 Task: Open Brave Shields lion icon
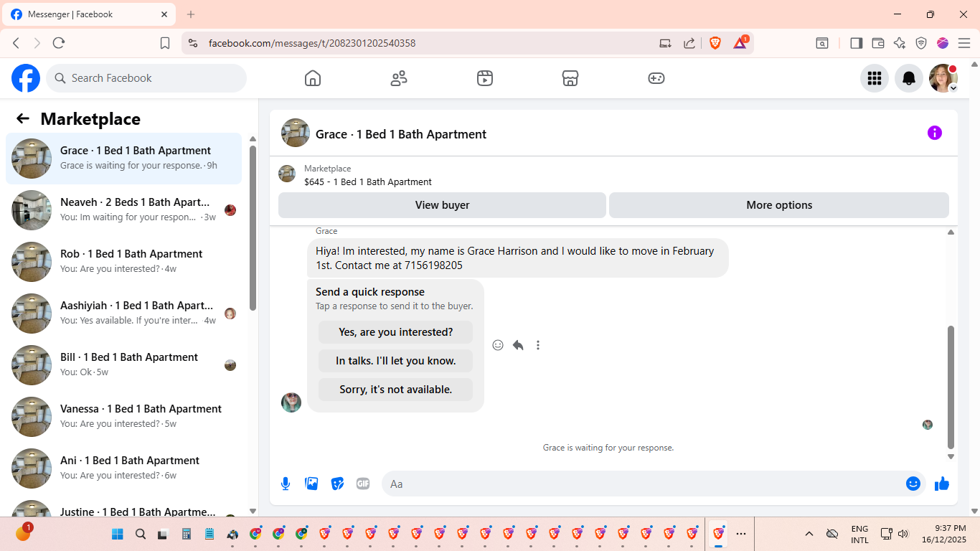pos(715,43)
